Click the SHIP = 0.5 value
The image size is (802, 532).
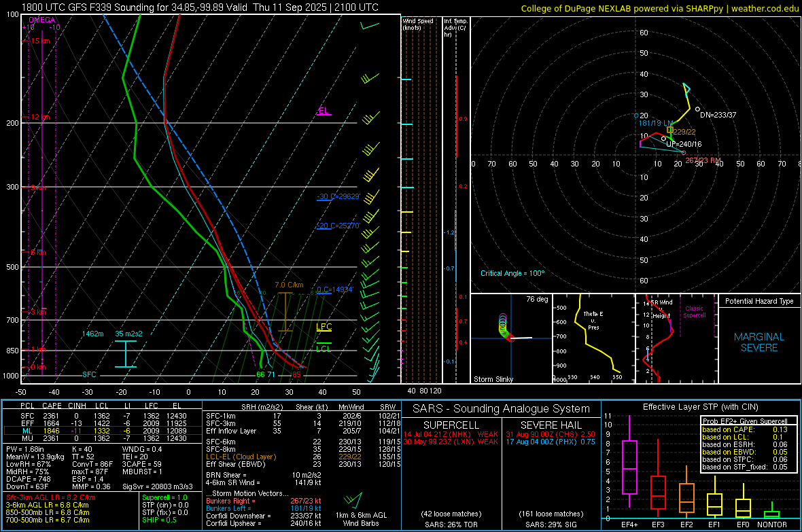click(x=159, y=520)
